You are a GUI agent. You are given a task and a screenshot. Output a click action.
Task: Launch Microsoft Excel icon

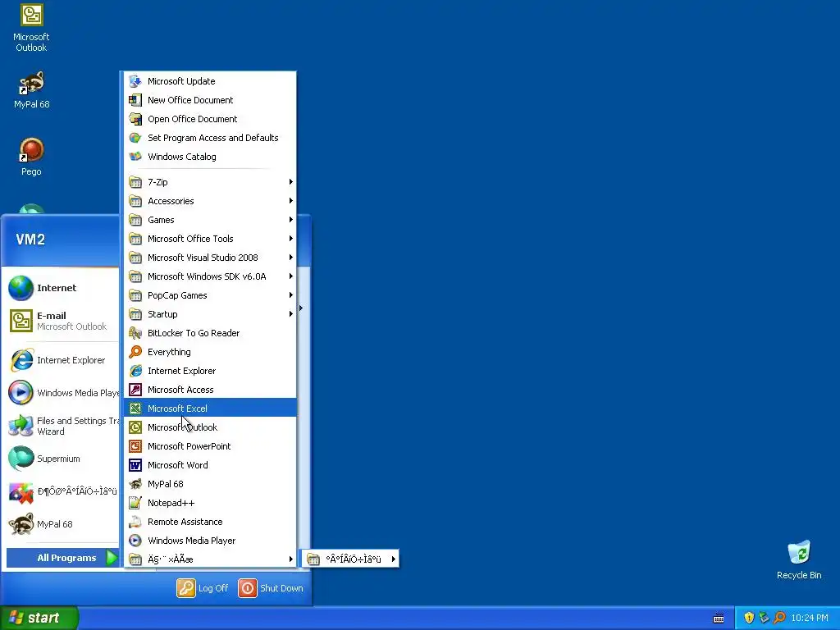(x=135, y=409)
